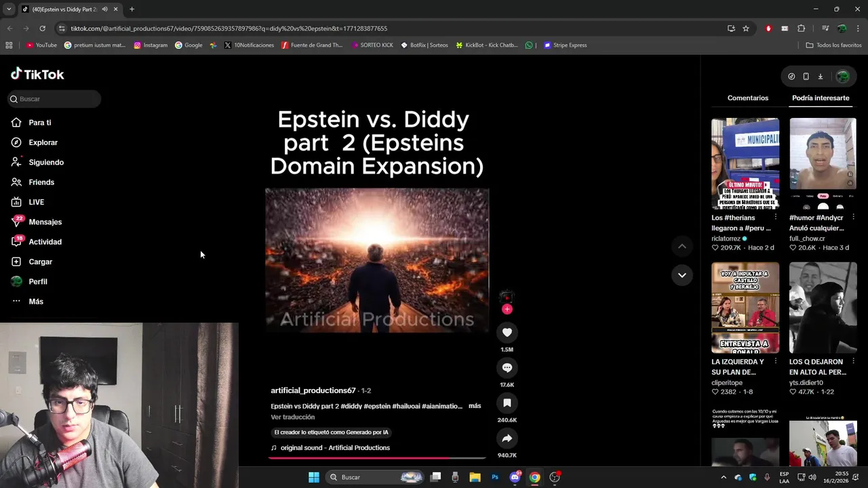Open the #humor Andycr video thumbnail
This screenshot has width=868, height=488.
(x=823, y=163)
